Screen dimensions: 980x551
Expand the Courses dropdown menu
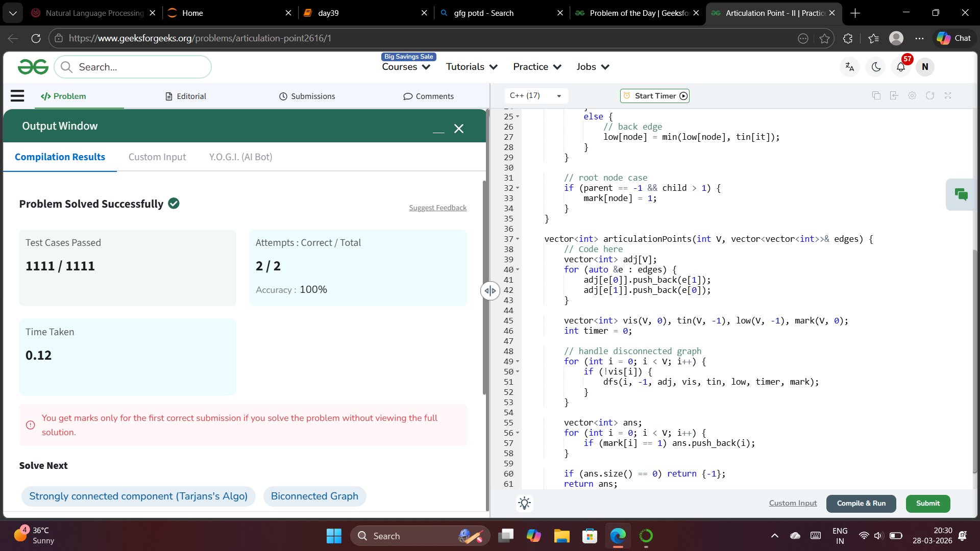click(406, 67)
